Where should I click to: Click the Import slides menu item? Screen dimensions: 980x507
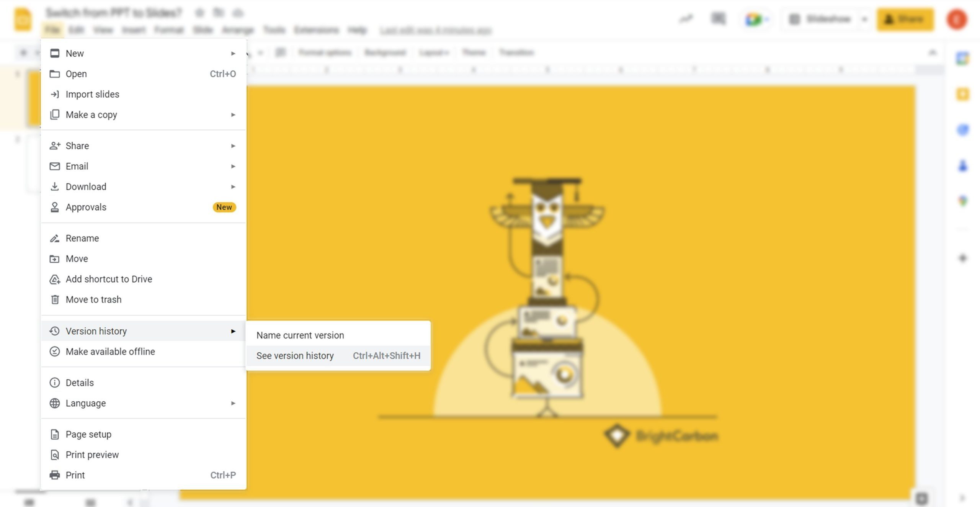92,94
